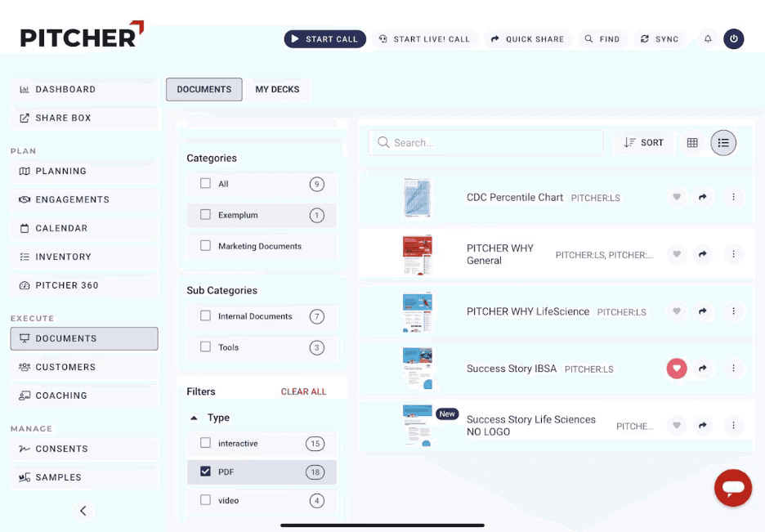
Task: Go to PLANNING in the sidebar
Action: pyautogui.click(x=84, y=171)
